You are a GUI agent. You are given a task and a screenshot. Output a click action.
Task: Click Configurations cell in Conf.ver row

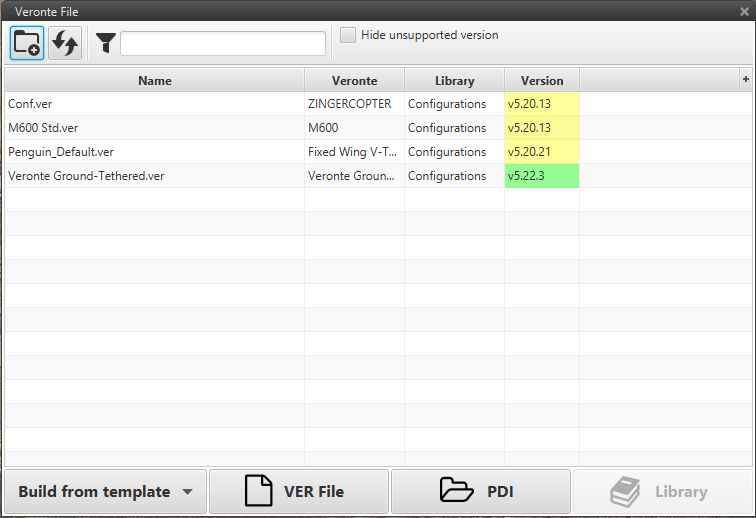tap(455, 104)
